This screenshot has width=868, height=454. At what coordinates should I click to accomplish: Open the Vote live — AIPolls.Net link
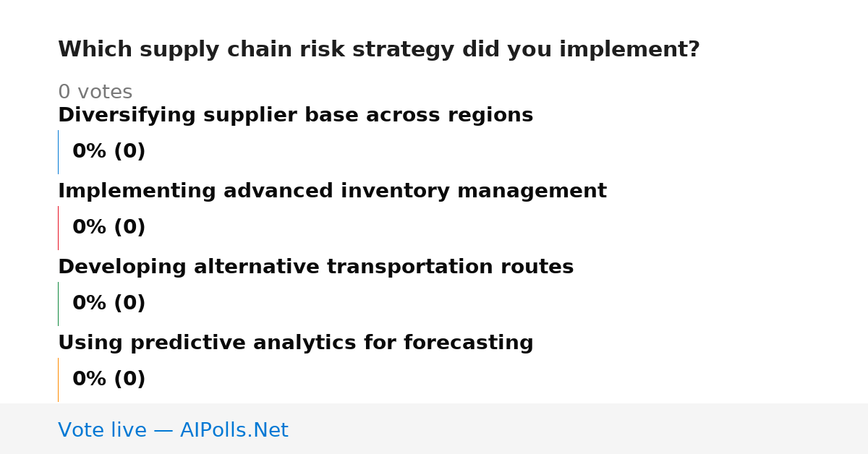[x=173, y=430]
